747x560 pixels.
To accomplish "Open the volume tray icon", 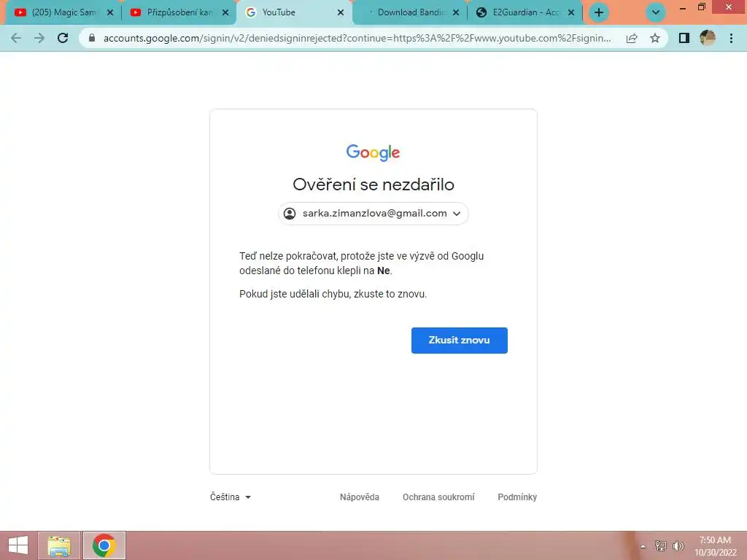I will click(678, 546).
